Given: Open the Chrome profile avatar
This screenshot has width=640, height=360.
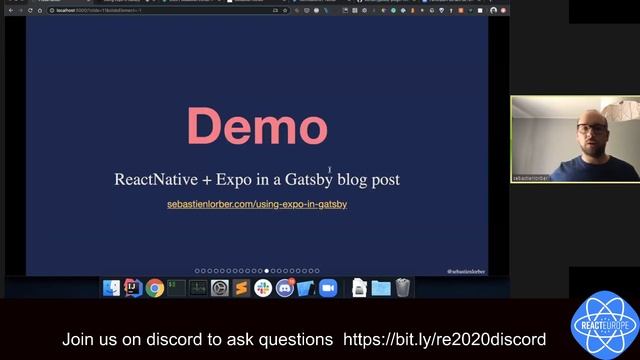Looking at the screenshot, I should [x=493, y=10].
